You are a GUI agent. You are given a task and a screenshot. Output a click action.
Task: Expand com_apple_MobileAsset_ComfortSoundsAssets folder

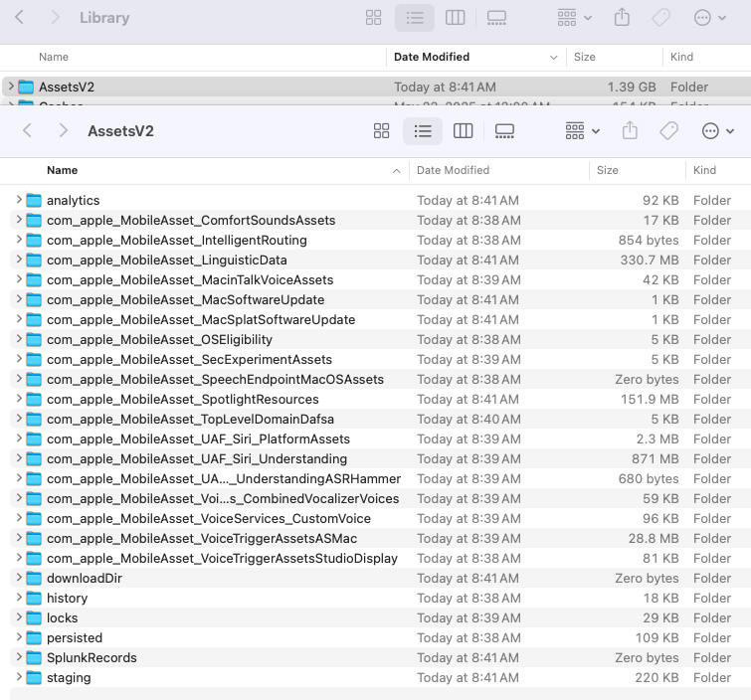click(19, 220)
